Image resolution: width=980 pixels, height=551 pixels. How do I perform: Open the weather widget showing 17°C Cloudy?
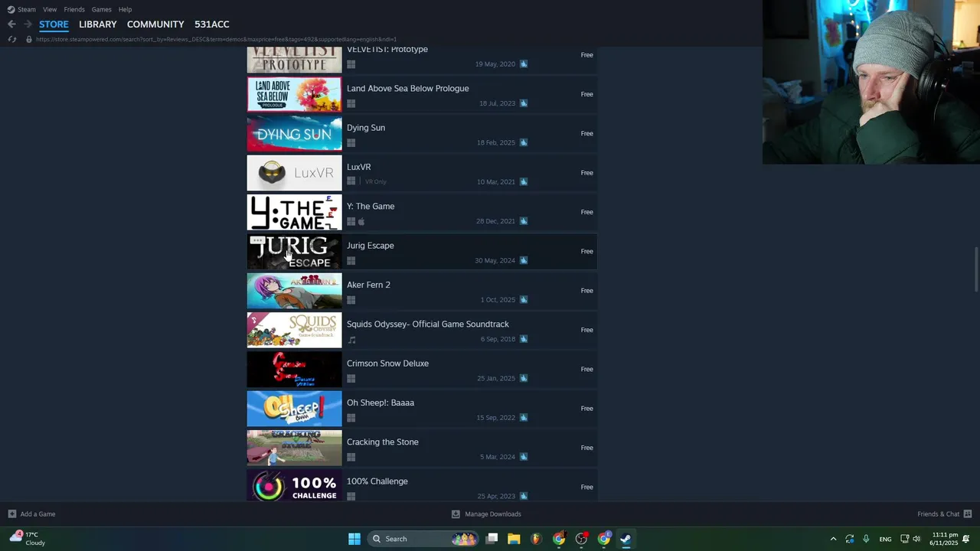coord(28,539)
